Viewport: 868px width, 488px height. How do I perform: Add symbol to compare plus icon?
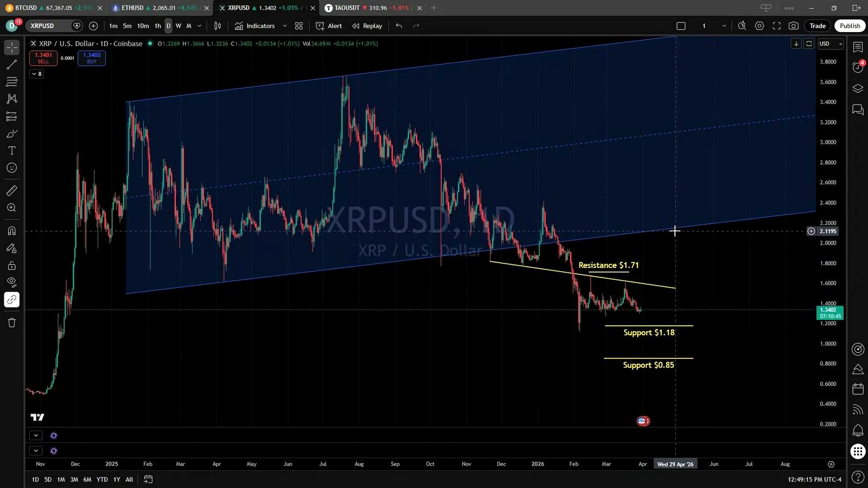93,25
